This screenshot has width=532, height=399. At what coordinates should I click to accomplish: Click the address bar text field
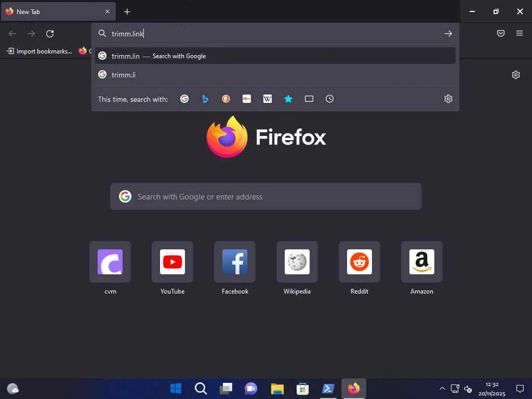pyautogui.click(x=275, y=34)
